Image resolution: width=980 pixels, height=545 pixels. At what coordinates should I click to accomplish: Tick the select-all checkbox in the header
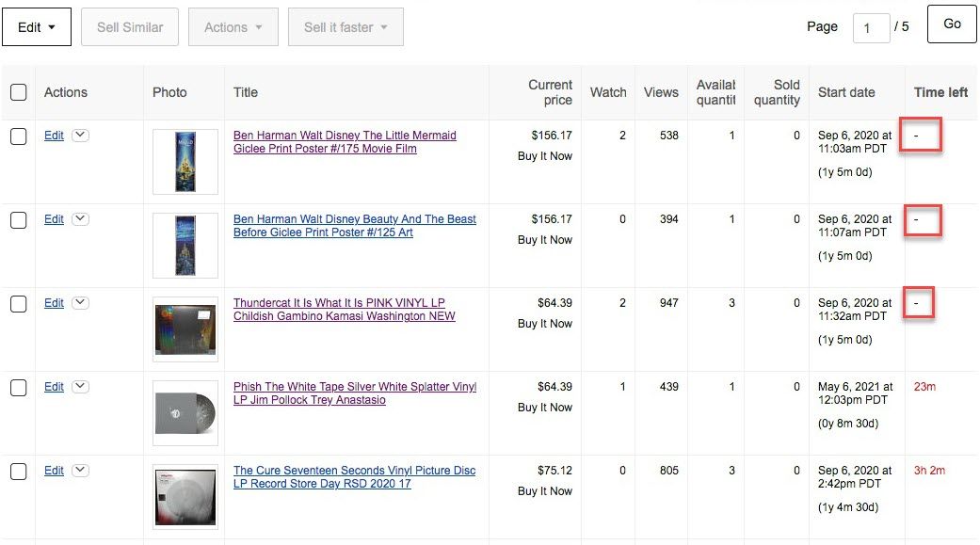[x=19, y=92]
